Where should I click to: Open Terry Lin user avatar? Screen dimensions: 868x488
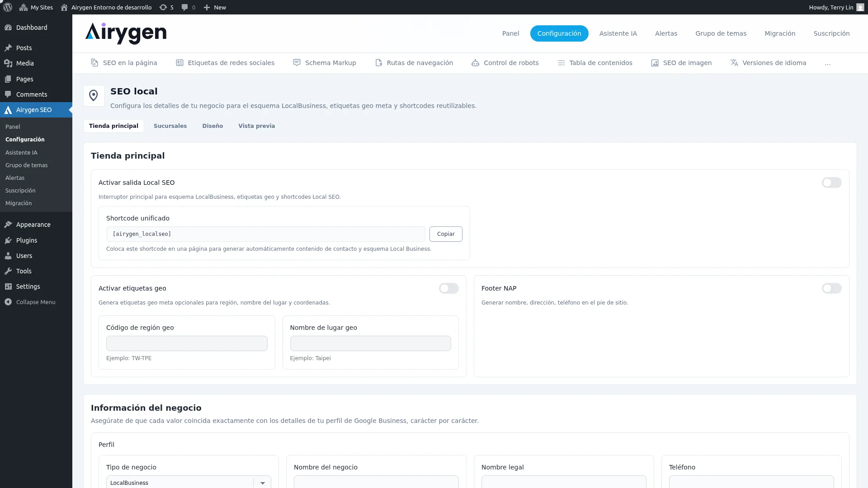pyautogui.click(x=860, y=7)
